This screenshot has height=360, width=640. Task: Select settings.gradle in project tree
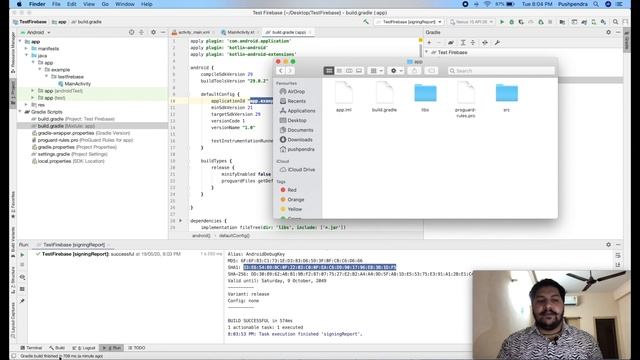click(x=69, y=154)
